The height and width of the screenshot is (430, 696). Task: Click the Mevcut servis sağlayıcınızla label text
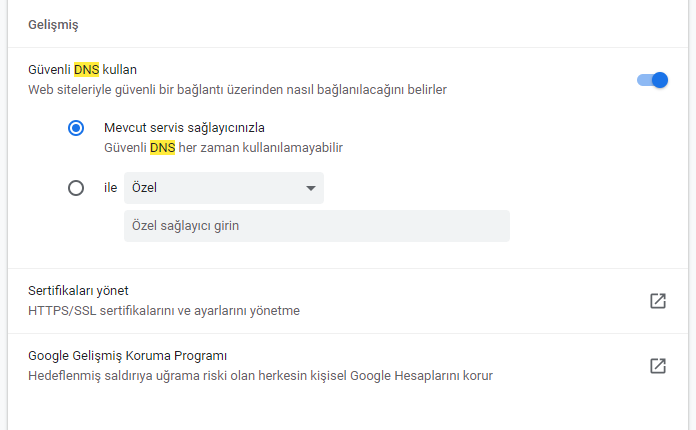tap(184, 128)
